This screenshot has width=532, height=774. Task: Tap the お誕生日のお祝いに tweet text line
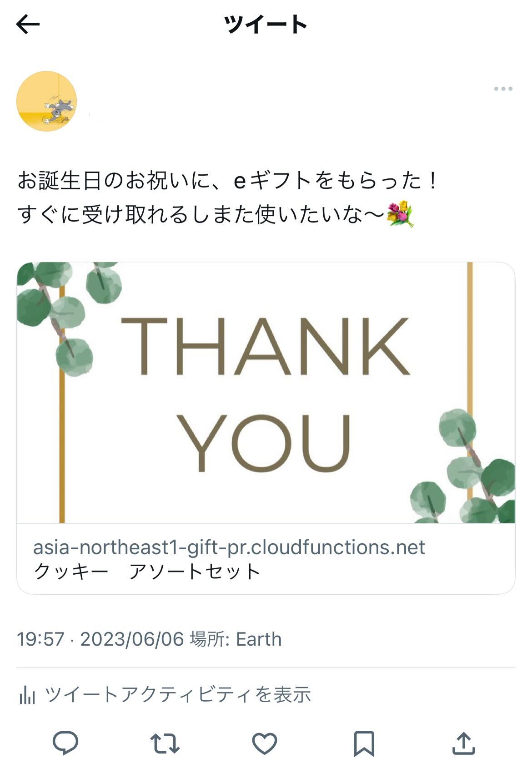coord(227,181)
